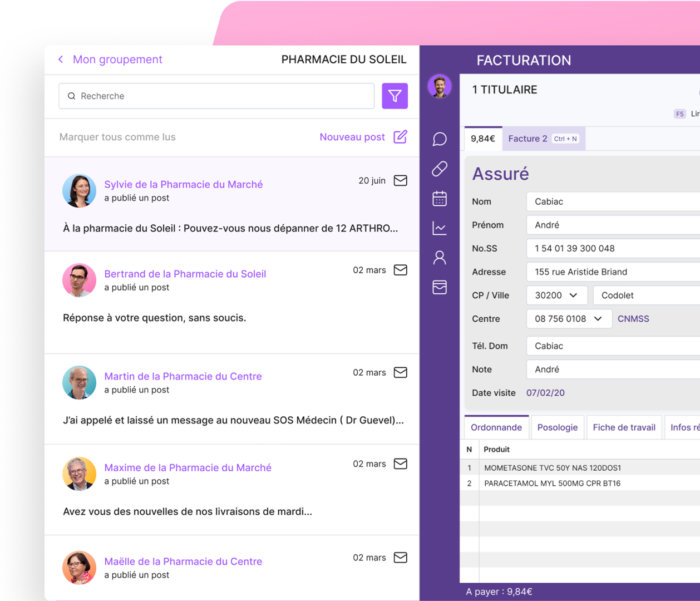Open the calendar sidebar icon
This screenshot has width=700, height=601.
[440, 199]
